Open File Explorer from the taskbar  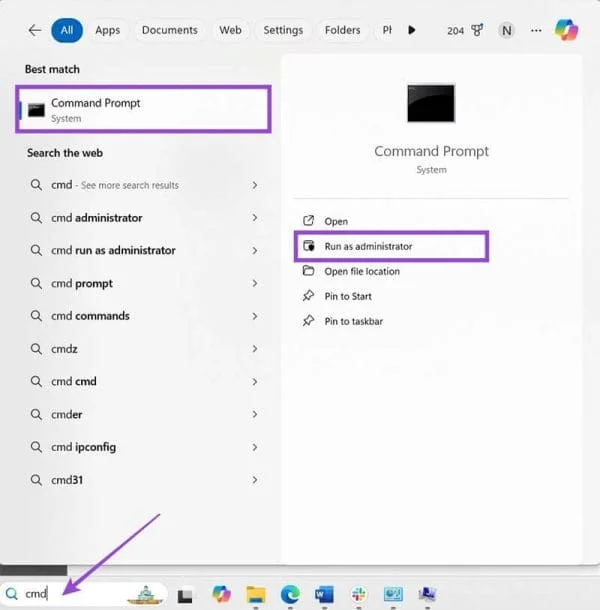click(256, 594)
